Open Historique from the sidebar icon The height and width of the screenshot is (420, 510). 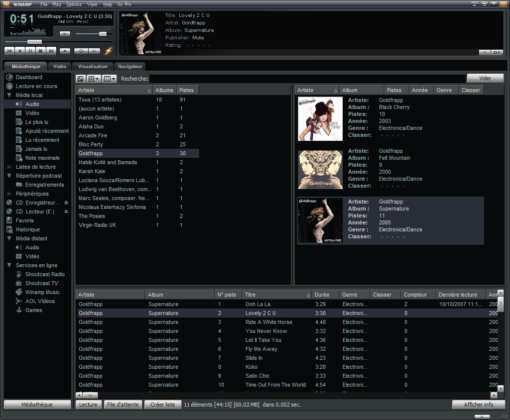[9, 229]
